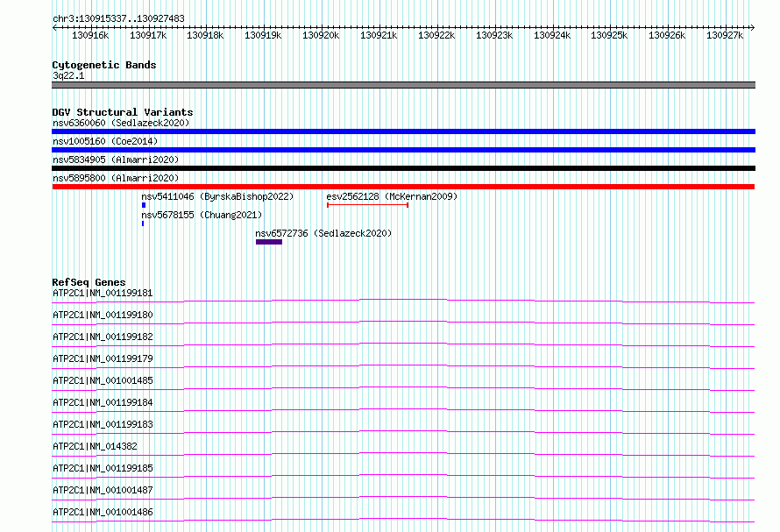Open nsv5411046 (ByrskaBishop2022) label
The width and height of the screenshot is (780, 532).
pos(217,196)
